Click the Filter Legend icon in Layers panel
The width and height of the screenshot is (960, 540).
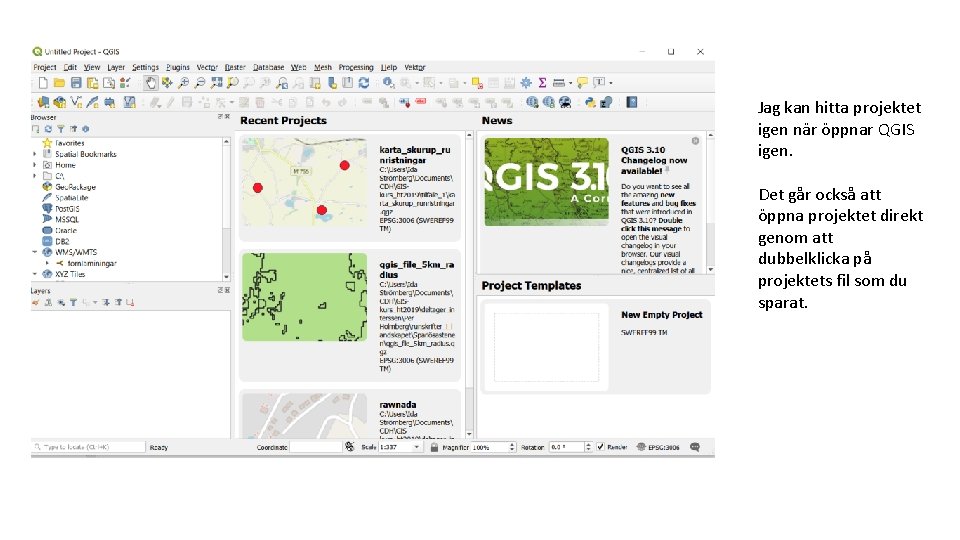73,302
